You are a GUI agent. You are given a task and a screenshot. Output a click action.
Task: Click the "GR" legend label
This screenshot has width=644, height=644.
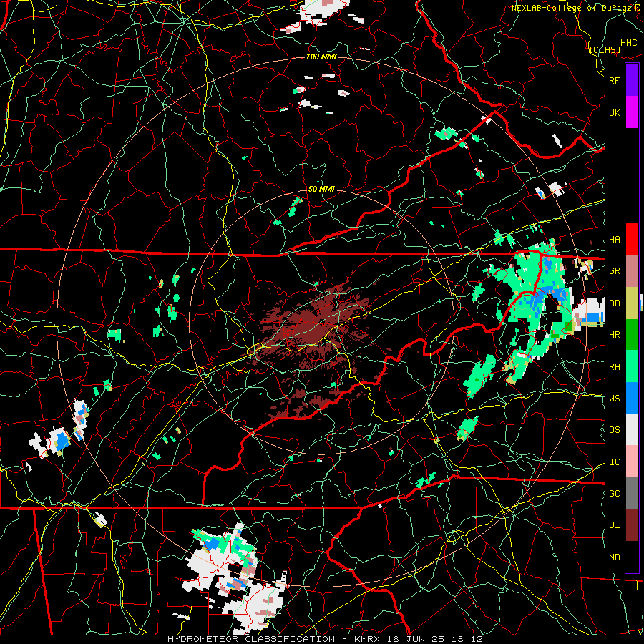click(615, 271)
